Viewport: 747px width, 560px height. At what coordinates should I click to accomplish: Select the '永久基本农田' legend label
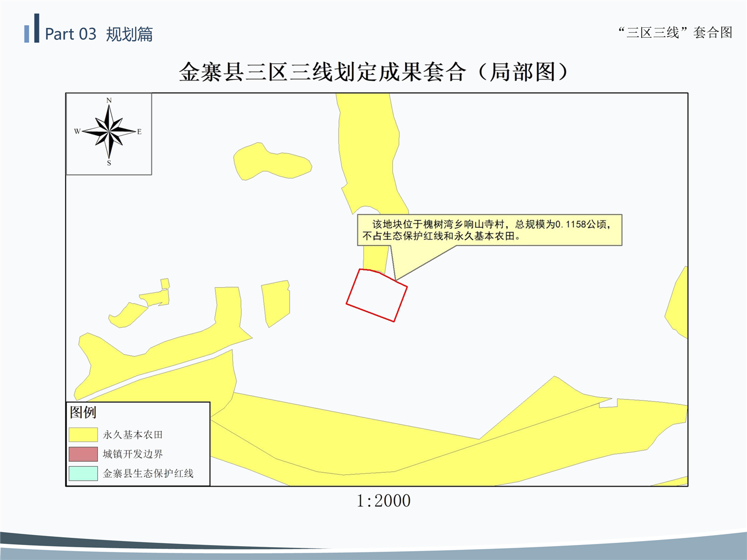point(133,434)
